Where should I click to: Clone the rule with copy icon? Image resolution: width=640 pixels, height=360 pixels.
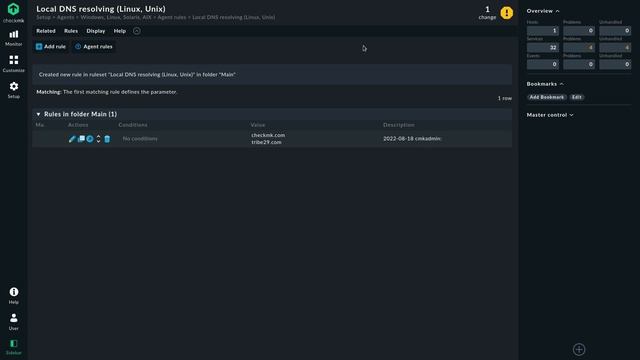[81, 139]
